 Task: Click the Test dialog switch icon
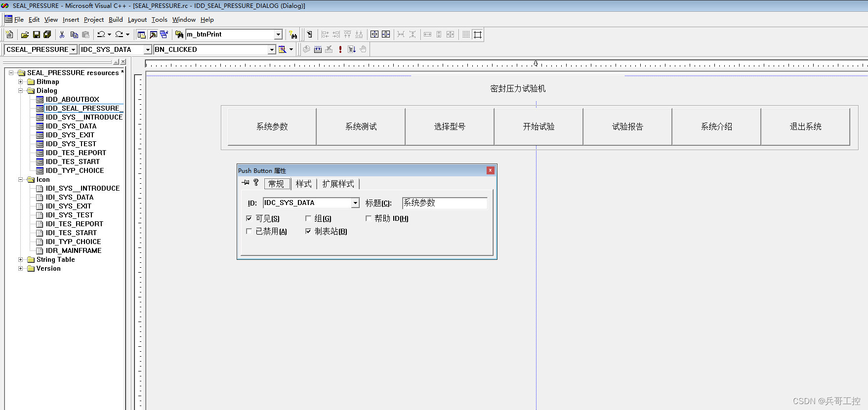pyautogui.click(x=309, y=35)
